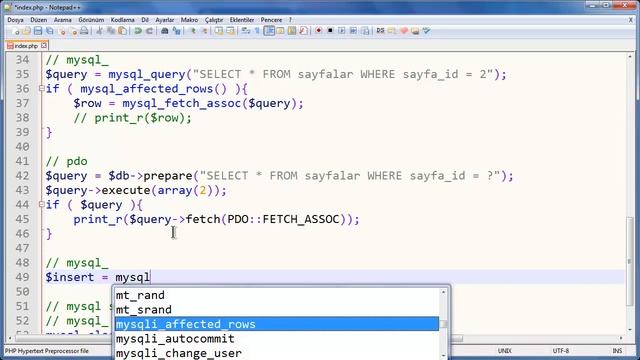Image resolution: width=640 pixels, height=360 pixels.
Task: Close the index.php tab with its X
Action: 44,45
